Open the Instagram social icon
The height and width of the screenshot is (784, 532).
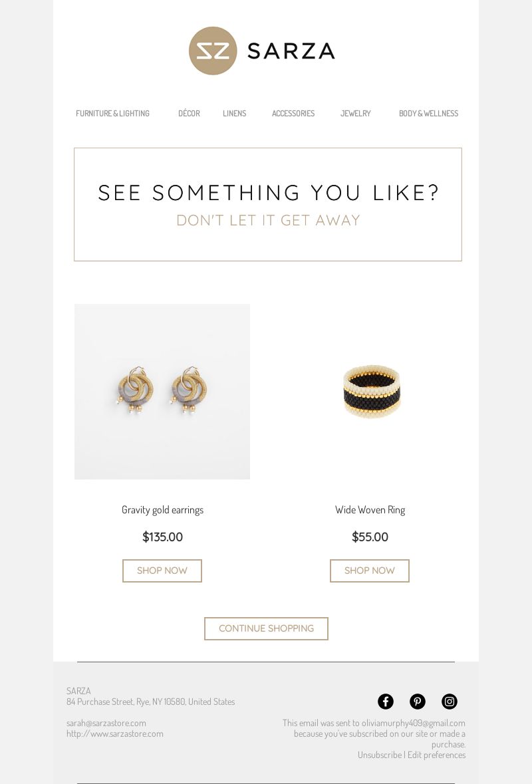coord(450,702)
